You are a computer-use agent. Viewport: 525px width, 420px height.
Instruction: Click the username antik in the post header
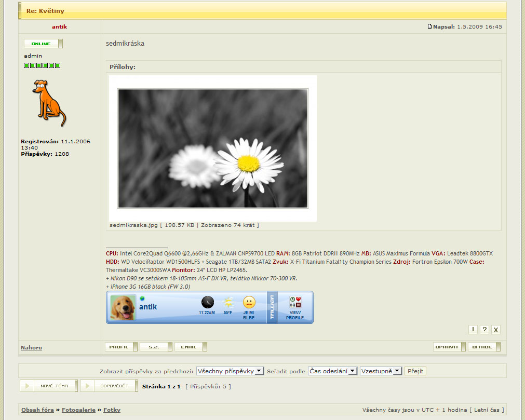60,27
